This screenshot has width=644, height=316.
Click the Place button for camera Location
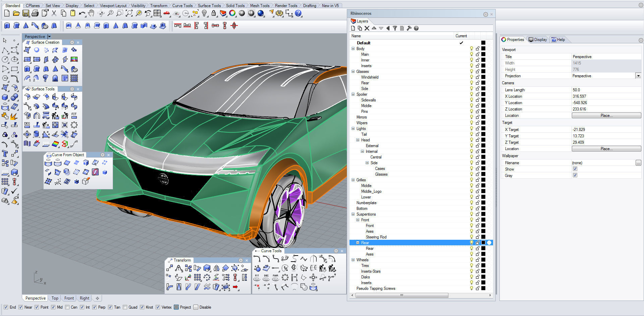pyautogui.click(x=606, y=115)
